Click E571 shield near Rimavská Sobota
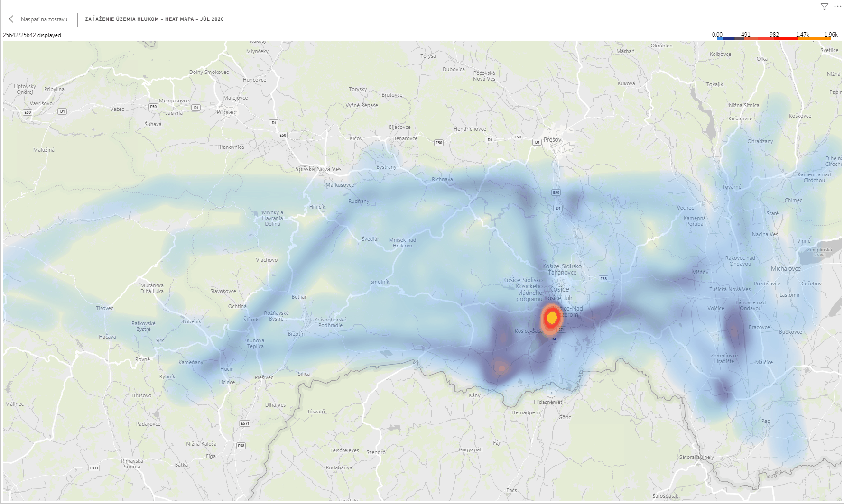The height and width of the screenshot is (504, 844). pos(94,468)
